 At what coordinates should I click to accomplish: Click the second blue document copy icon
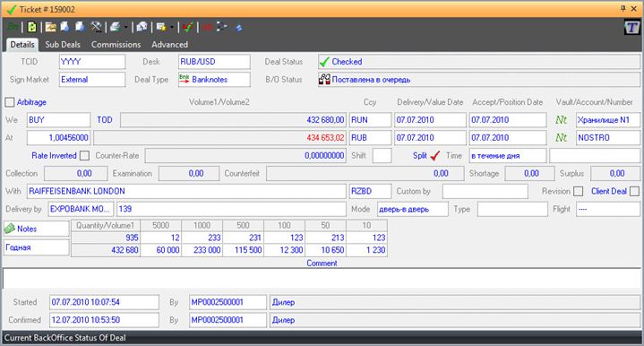(x=80, y=27)
